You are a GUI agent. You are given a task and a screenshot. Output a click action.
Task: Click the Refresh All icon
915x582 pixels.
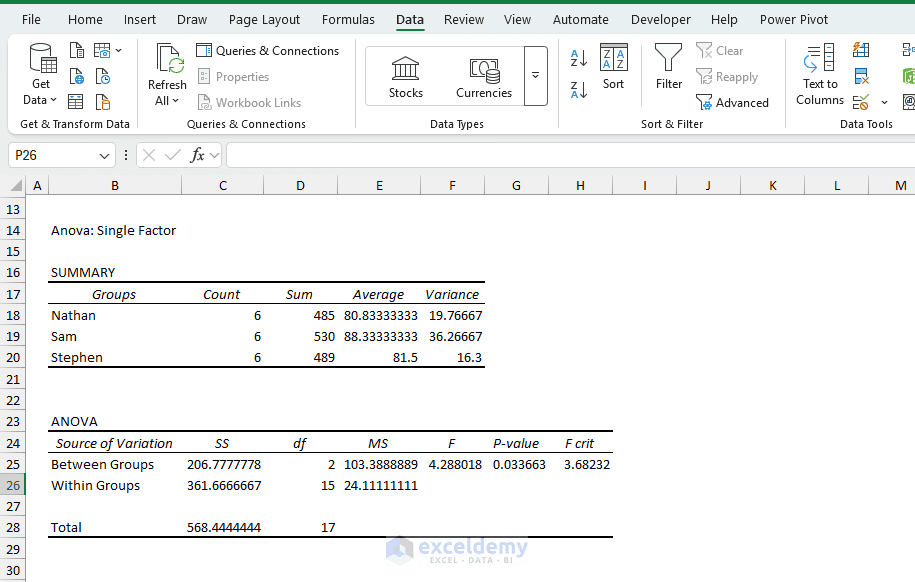tap(169, 60)
